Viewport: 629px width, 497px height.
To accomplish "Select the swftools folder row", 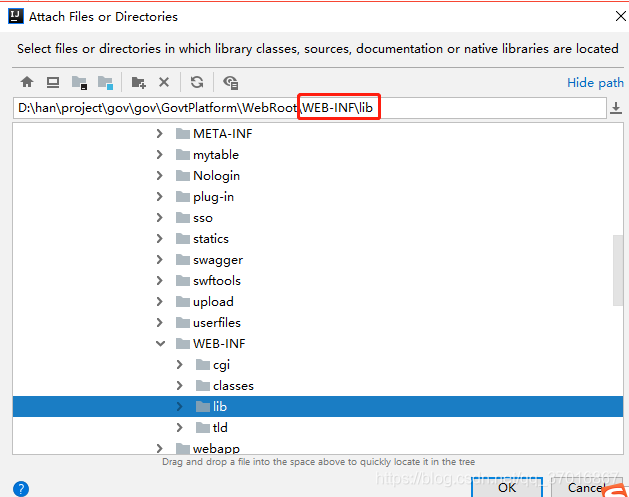I will pyautogui.click(x=318, y=280).
